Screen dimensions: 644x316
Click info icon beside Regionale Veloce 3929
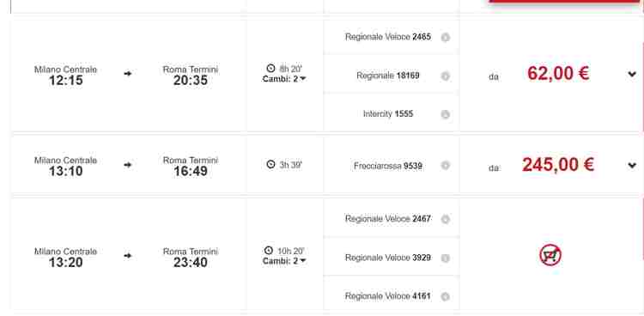(445, 258)
